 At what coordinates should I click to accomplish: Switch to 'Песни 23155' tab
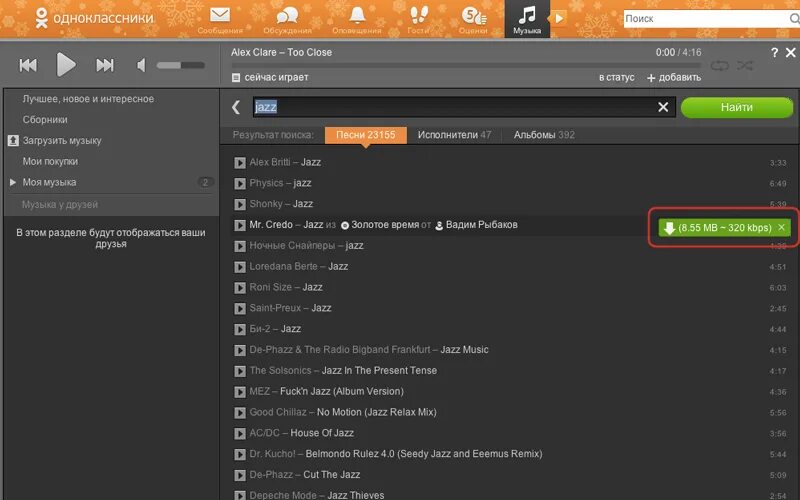(x=365, y=135)
